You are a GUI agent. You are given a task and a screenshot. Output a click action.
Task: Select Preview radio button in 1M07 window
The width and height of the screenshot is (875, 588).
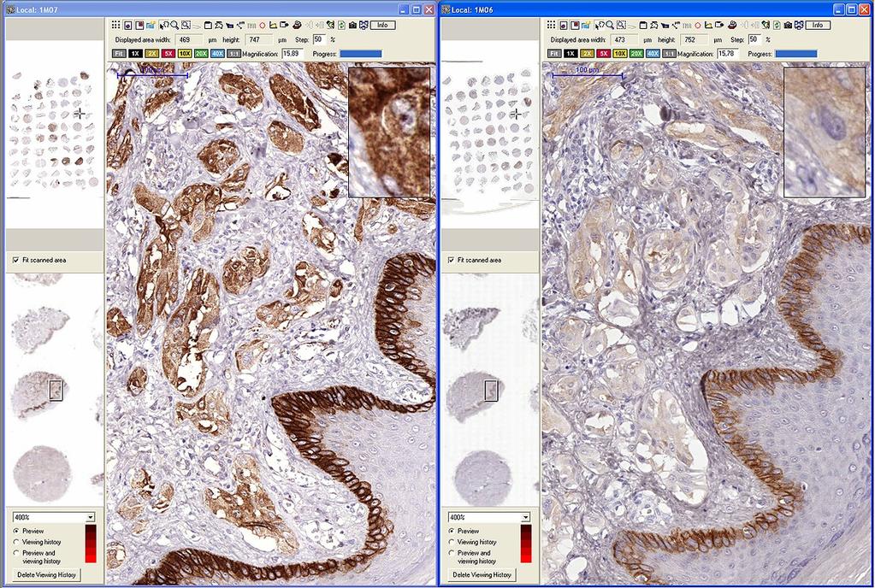point(16,531)
